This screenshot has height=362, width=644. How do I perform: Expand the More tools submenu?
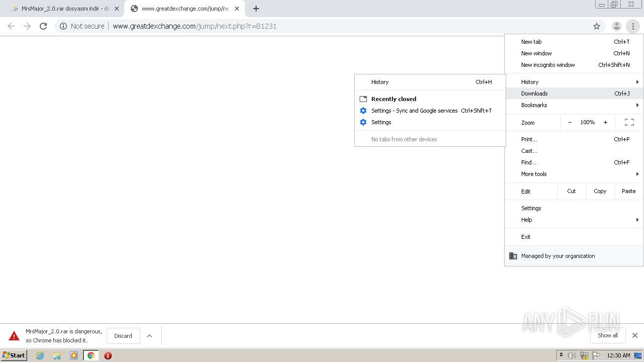click(574, 174)
